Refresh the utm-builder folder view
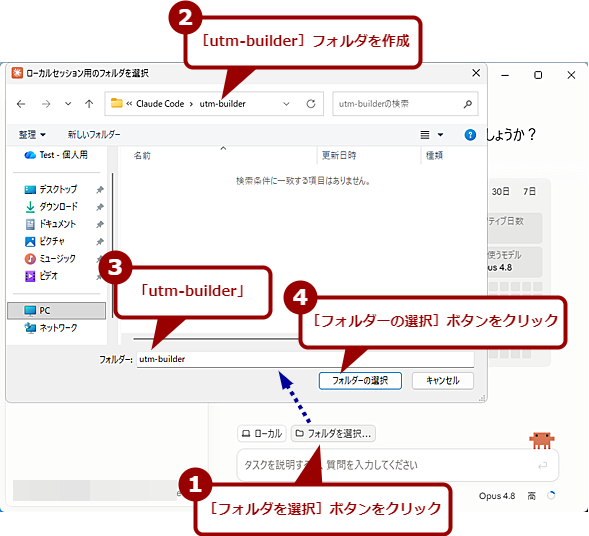The height and width of the screenshot is (536, 589). (x=311, y=104)
